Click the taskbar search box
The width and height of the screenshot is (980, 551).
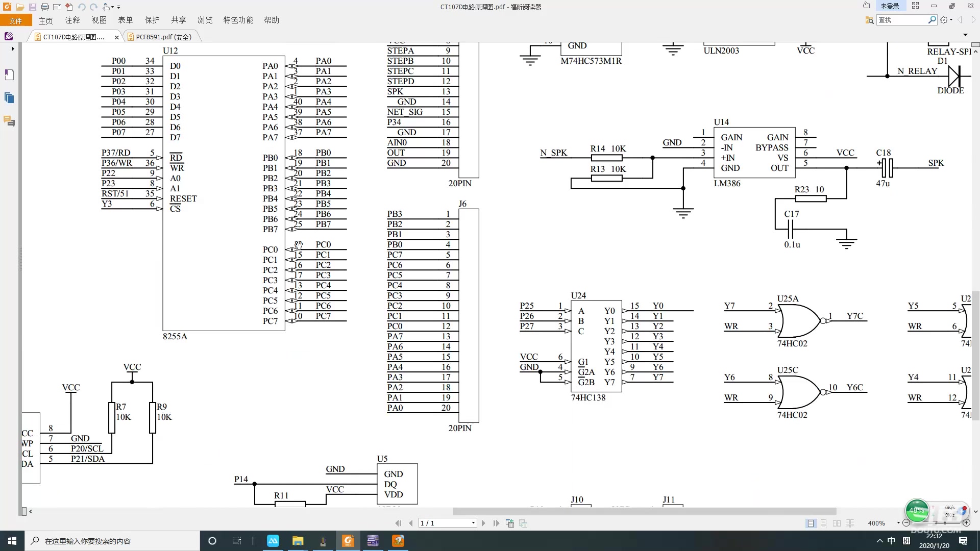tap(112, 541)
